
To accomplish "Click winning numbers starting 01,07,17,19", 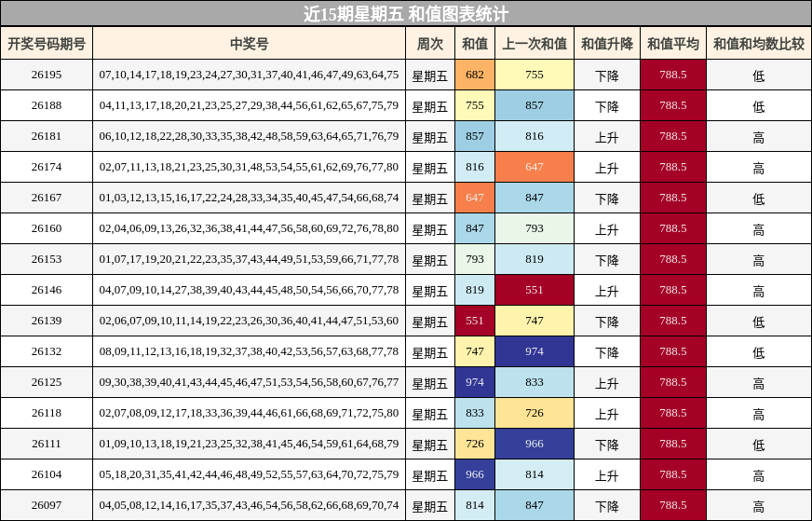I will pyautogui.click(x=249, y=259).
